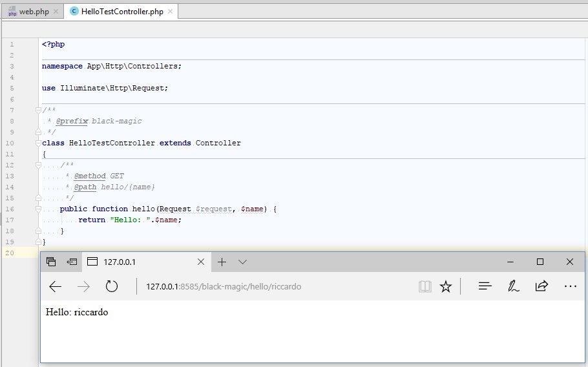Click the class icon on HelloTestController tab
The image size is (588, 367).
coord(74,11)
